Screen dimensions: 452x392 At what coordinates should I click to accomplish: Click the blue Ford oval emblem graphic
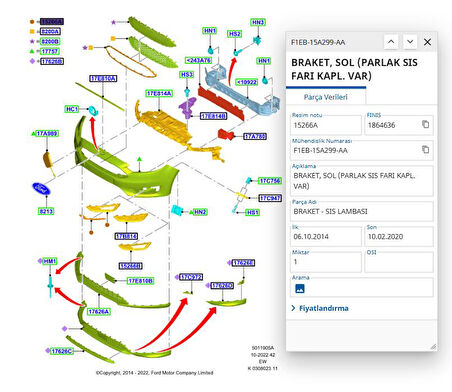(41, 189)
